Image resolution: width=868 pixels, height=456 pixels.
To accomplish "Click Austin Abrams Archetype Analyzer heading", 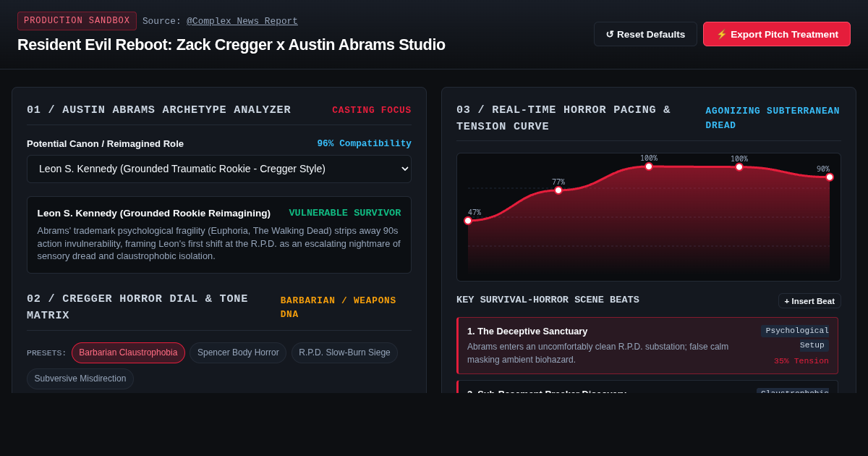I will (159, 110).
